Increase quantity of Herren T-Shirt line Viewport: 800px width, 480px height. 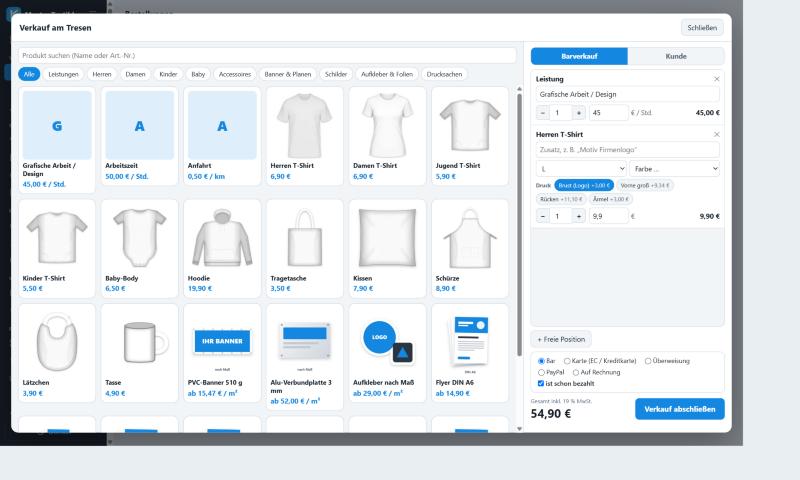tap(579, 216)
